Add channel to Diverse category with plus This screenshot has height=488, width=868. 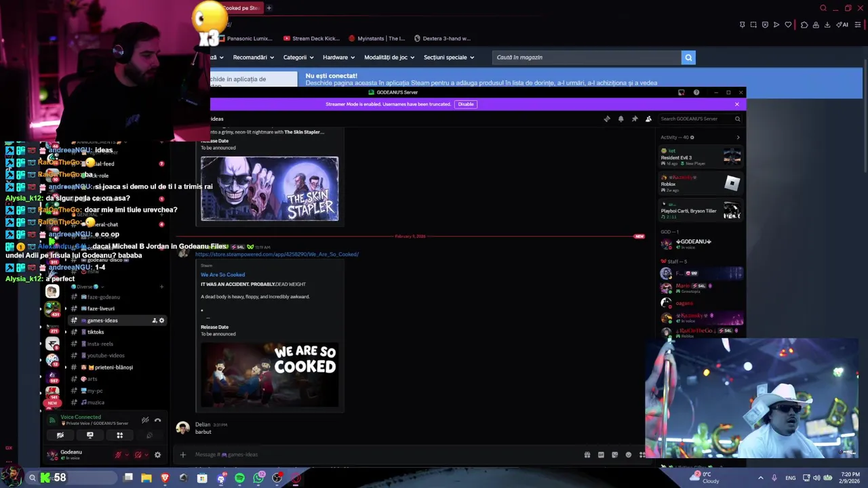pos(161,287)
